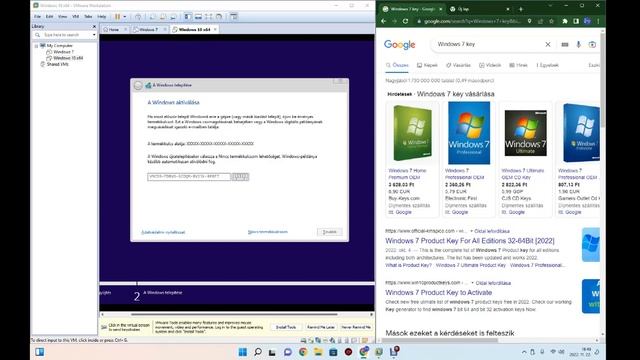
Task: Click the VMware pause VM toolbar icon
Action: (118, 17)
